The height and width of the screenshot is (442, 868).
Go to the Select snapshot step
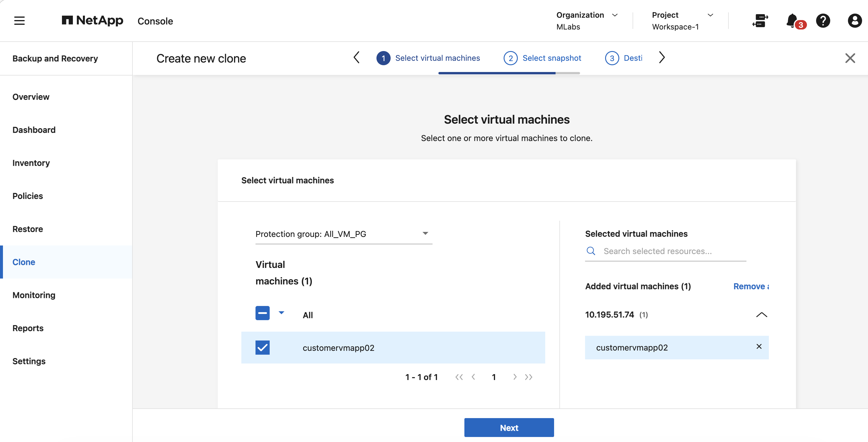point(542,58)
